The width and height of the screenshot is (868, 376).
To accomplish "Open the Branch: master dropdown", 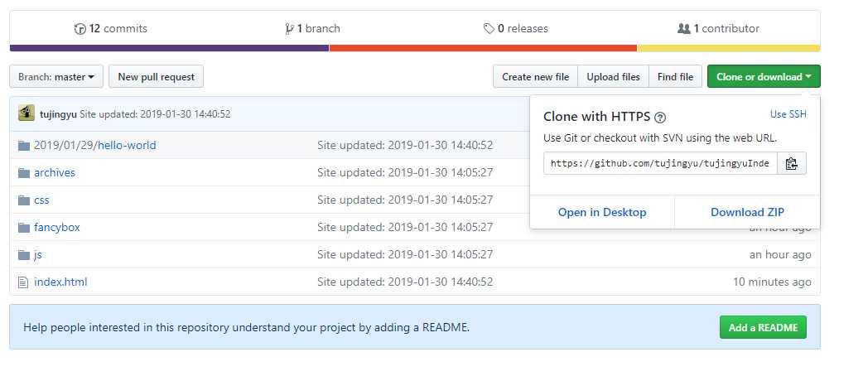I will click(x=56, y=76).
